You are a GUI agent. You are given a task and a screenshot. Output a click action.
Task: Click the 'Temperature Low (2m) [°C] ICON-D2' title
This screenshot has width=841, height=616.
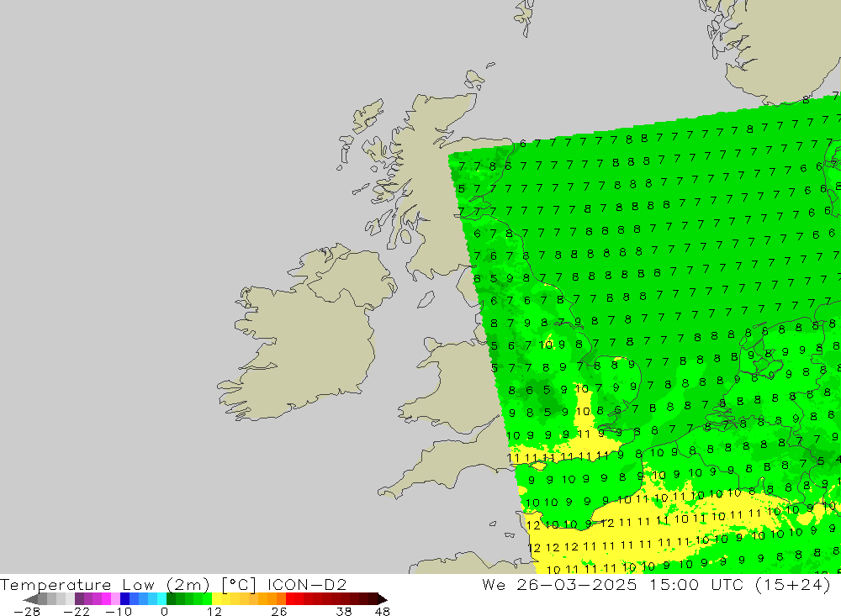pos(173,584)
